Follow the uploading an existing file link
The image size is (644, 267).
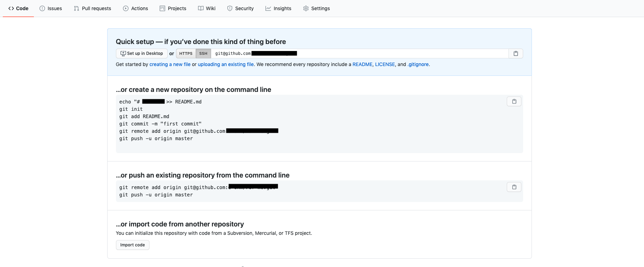(226, 64)
